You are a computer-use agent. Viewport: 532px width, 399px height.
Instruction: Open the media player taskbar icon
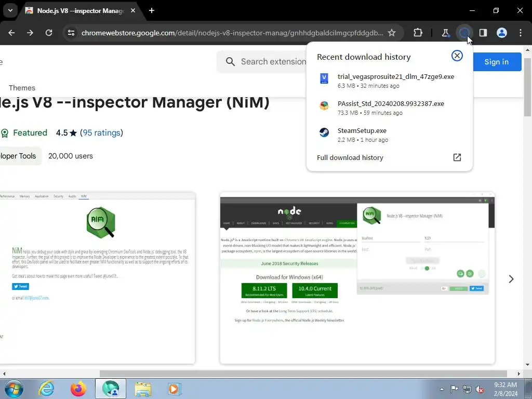[x=175, y=389]
